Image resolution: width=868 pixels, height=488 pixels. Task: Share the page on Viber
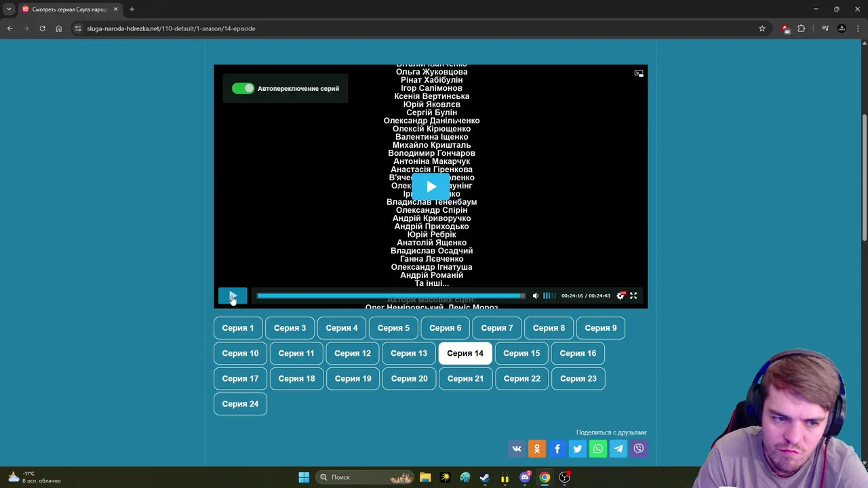639,448
